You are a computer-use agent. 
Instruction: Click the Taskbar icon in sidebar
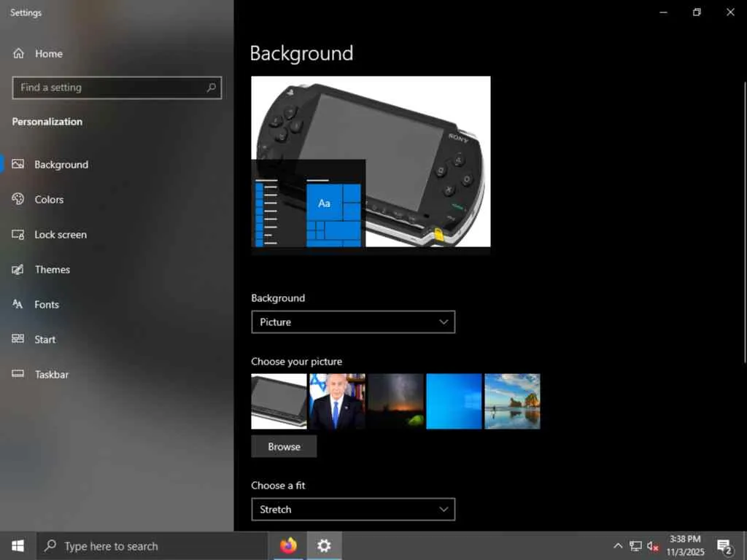pos(18,373)
